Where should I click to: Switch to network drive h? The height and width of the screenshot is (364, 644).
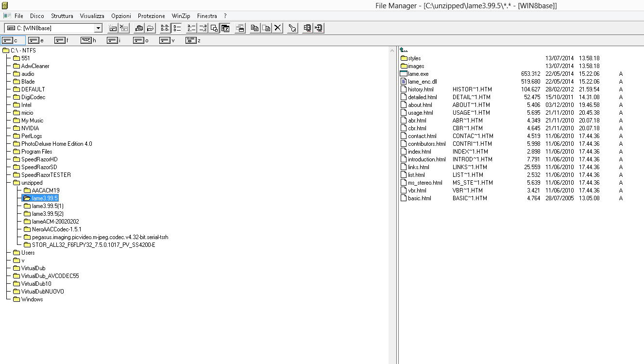89,40
